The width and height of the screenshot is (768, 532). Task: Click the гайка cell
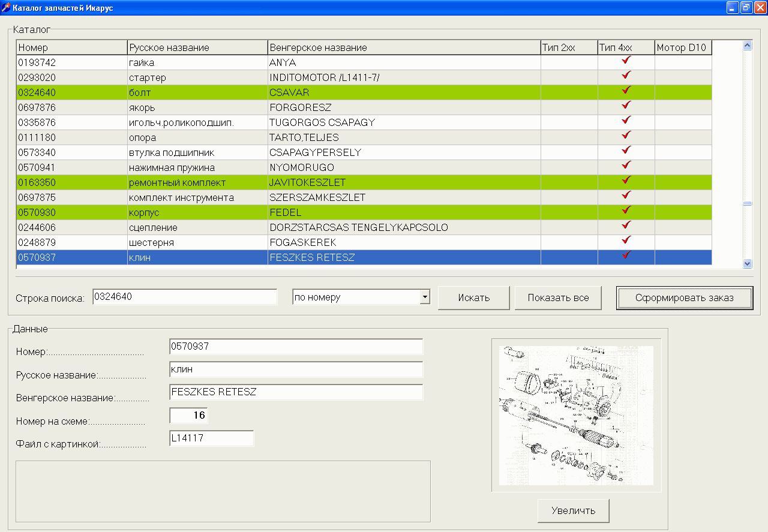click(197, 62)
